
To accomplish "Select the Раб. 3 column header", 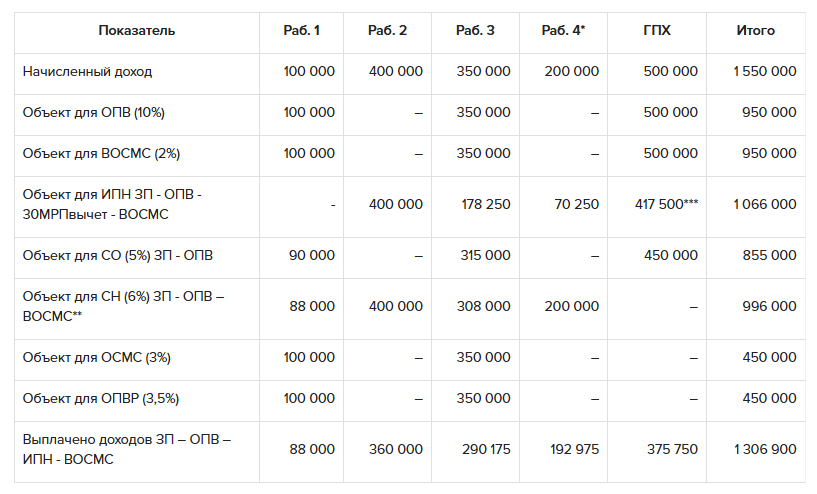I will [x=475, y=31].
